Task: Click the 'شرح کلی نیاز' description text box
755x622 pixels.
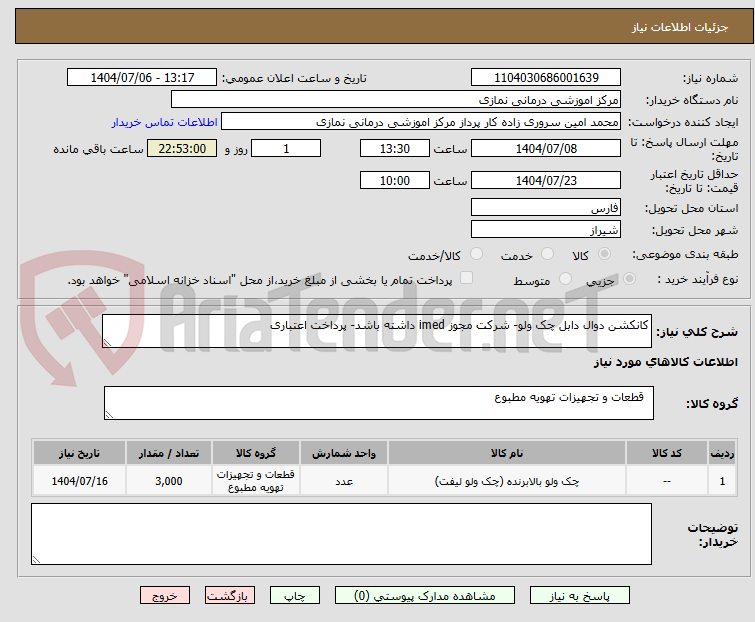Action: coord(378,331)
